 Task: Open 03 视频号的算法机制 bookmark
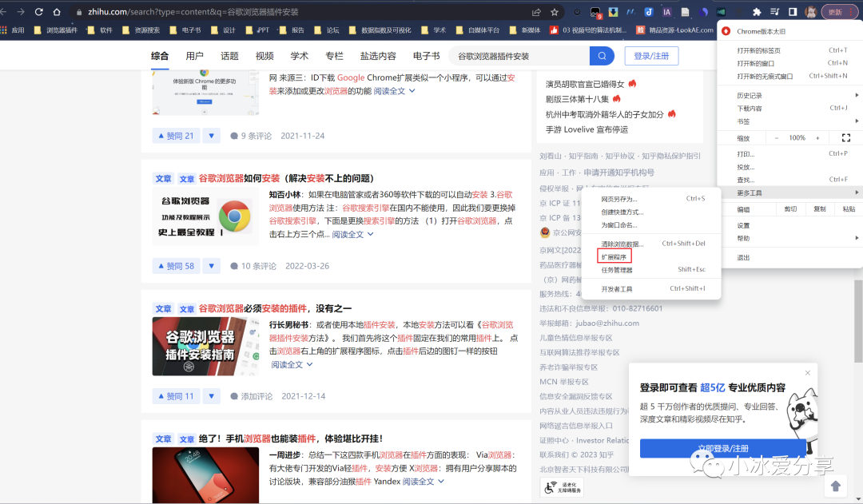click(x=588, y=30)
